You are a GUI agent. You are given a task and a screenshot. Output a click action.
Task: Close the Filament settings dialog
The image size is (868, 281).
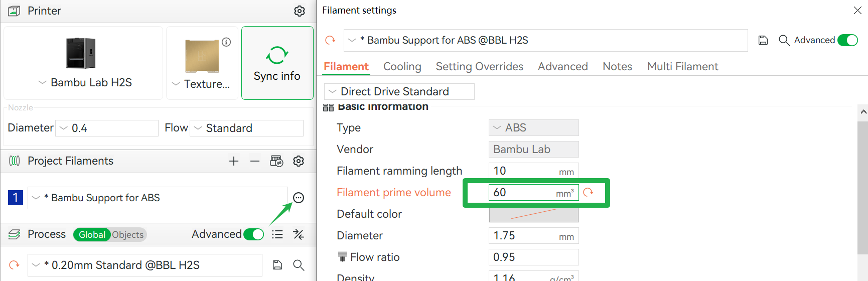(x=857, y=11)
